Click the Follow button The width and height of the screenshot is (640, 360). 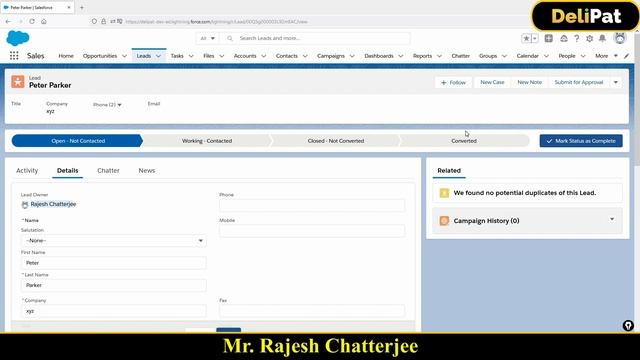[x=453, y=82]
